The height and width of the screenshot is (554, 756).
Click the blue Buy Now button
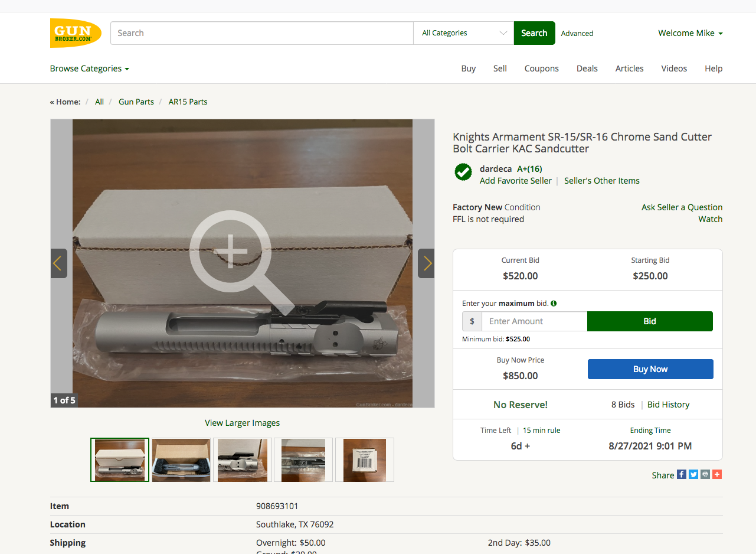[x=650, y=369]
